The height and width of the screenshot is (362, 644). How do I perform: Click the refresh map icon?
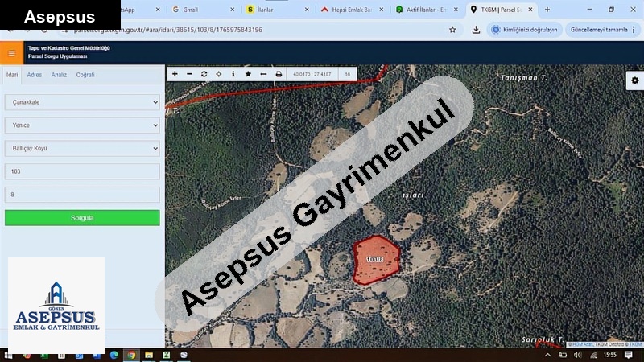pyautogui.click(x=204, y=74)
